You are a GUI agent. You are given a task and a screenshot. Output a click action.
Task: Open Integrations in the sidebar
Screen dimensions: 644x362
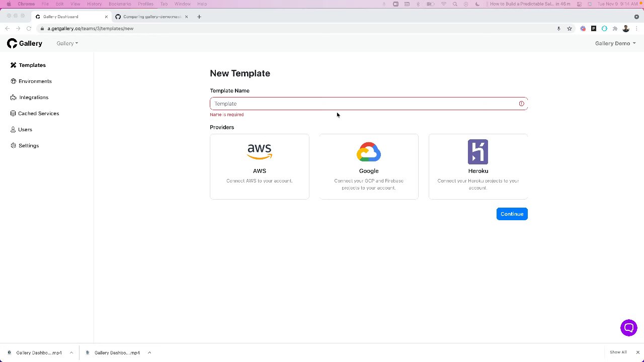tap(30, 97)
